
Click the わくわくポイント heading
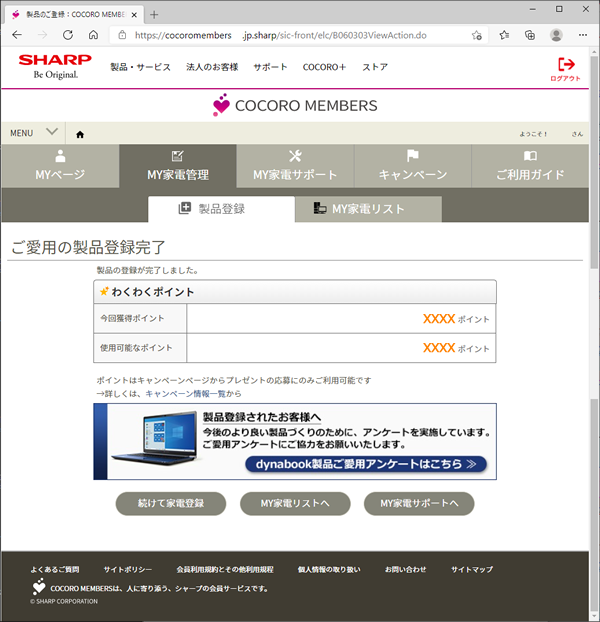[153, 292]
